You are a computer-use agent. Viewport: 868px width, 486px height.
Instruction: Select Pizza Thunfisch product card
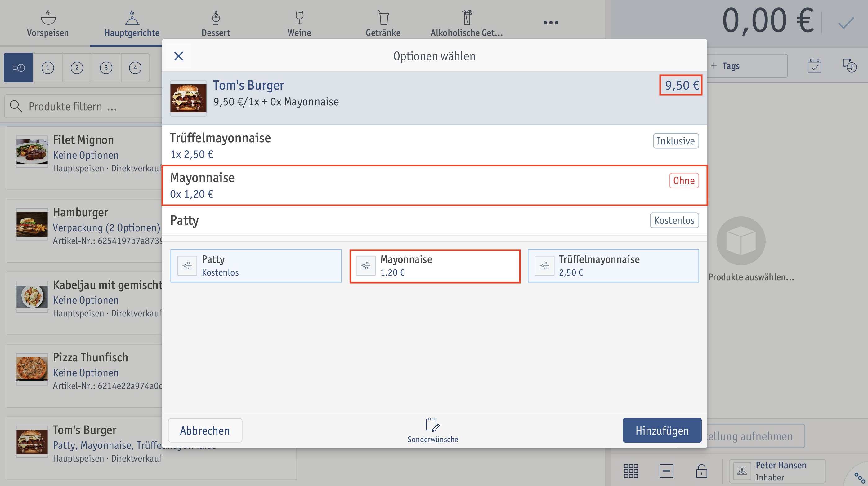tap(84, 376)
